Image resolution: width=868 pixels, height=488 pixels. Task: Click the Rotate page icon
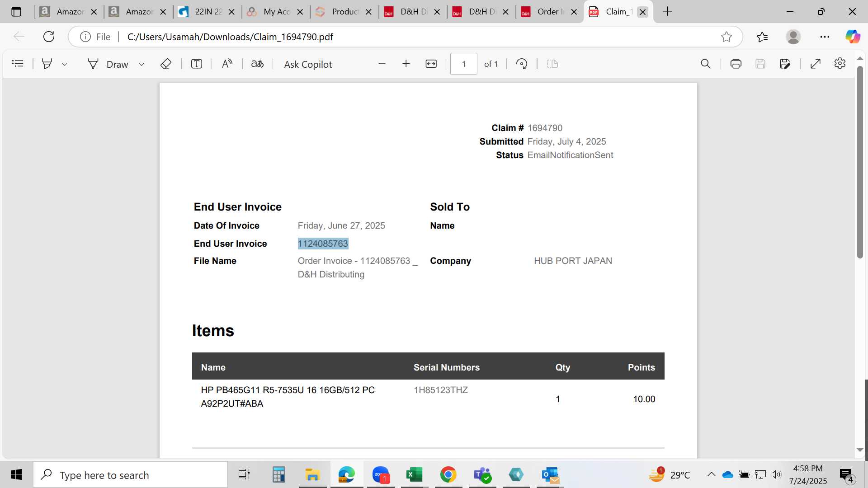pos(522,64)
